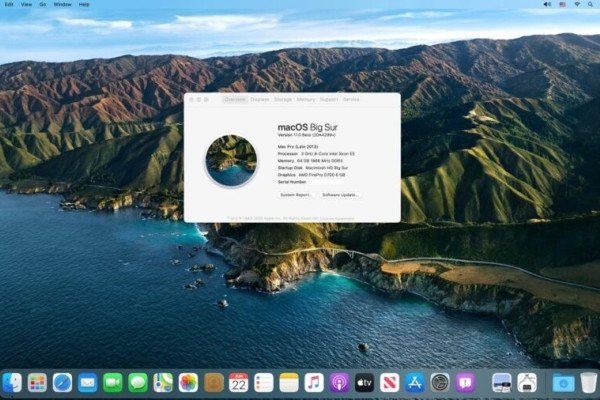Open the Edit menu
Image resolution: width=600 pixels, height=400 pixels.
coord(9,5)
